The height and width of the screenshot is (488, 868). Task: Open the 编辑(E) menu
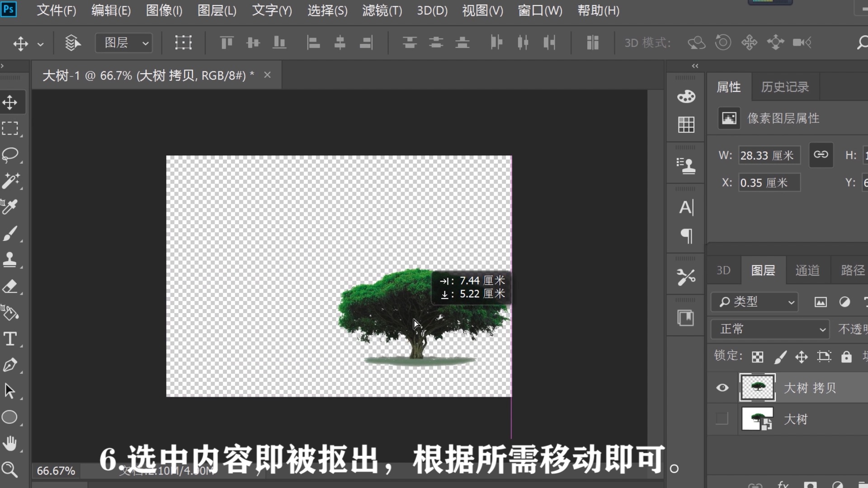(111, 10)
